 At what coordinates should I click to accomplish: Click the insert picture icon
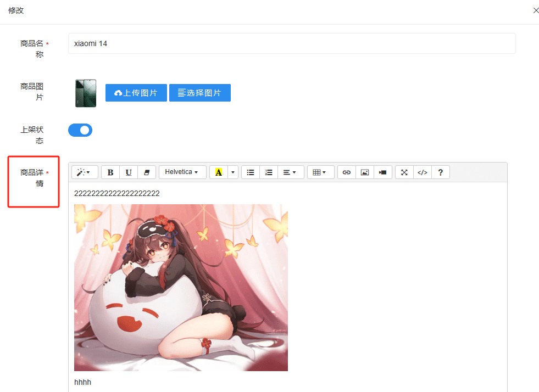[x=365, y=172]
